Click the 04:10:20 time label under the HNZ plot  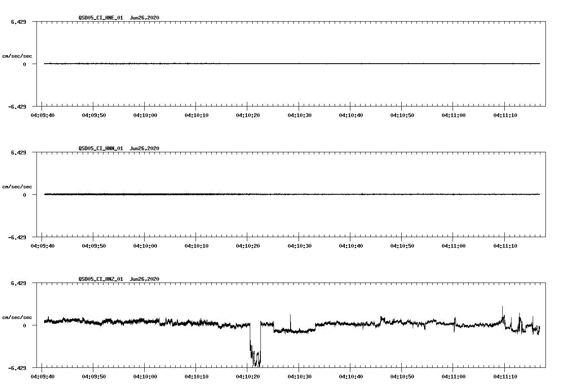247,377
